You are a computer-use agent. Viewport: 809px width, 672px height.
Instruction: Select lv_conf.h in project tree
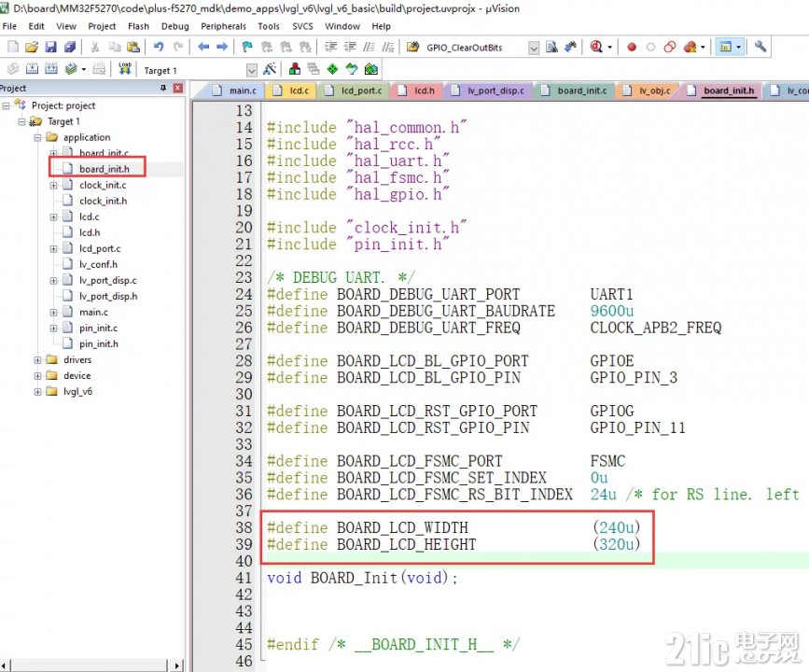(x=98, y=265)
